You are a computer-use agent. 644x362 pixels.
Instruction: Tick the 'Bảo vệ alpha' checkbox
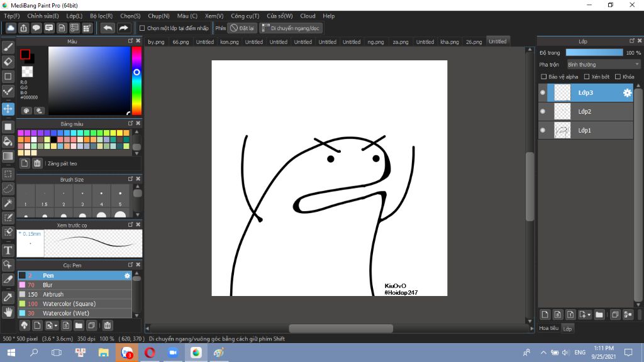pos(543,77)
